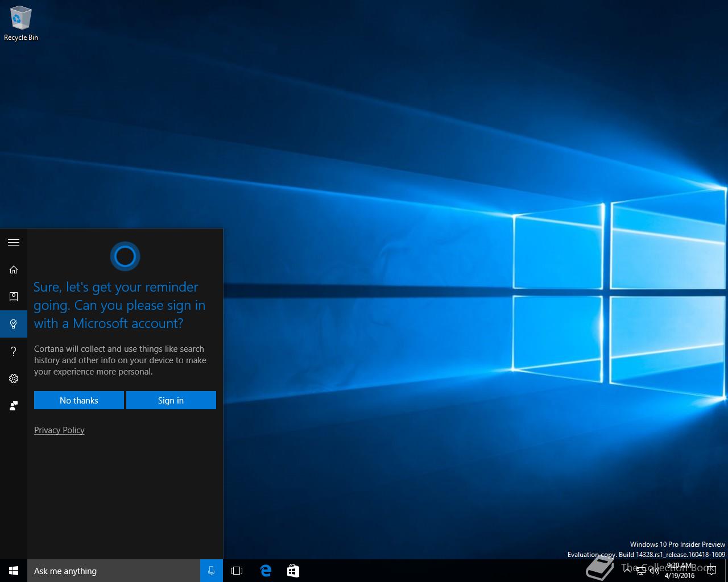Click the Ask me anything search box
This screenshot has height=582, width=728.
[x=114, y=571]
